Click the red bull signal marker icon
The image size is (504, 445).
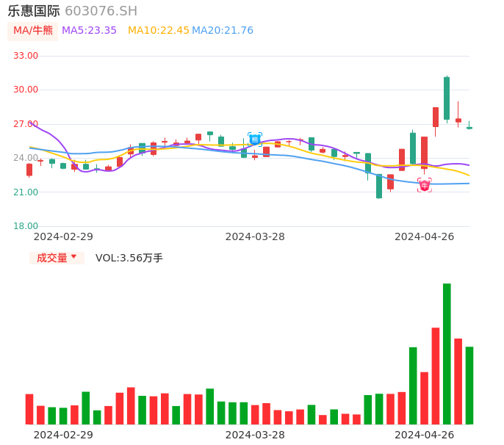(425, 185)
